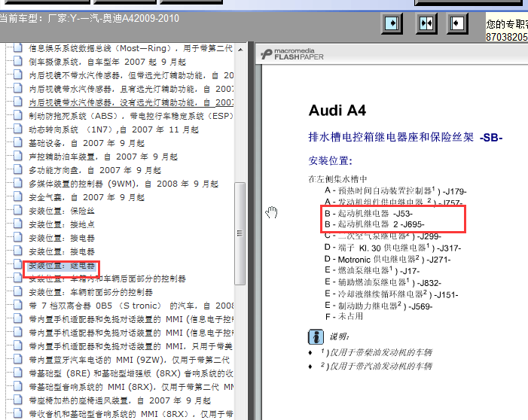Image resolution: width=528 pixels, height=420 pixels.
Task: Click line D - 端子 Kl. 30 供电继电器 -J317-
Action: pos(392,248)
